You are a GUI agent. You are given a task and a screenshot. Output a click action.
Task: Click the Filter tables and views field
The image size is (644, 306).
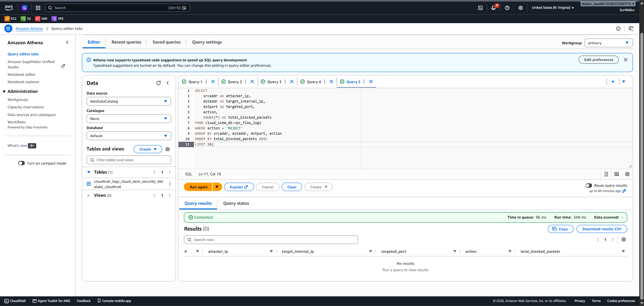(129, 160)
